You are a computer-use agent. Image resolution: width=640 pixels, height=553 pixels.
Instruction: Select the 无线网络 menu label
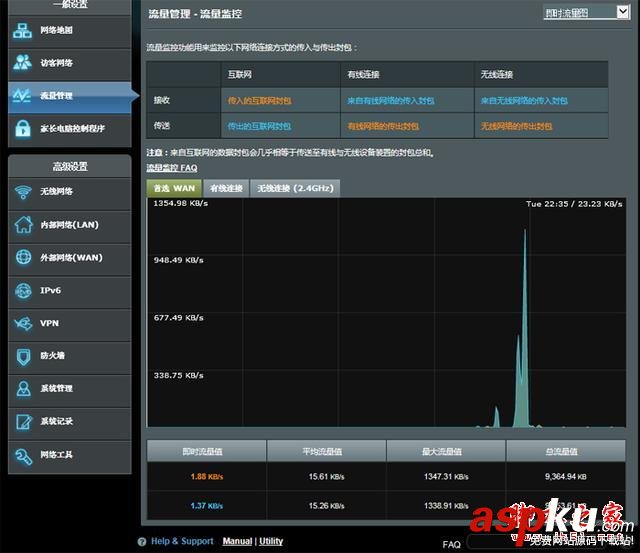click(56, 191)
